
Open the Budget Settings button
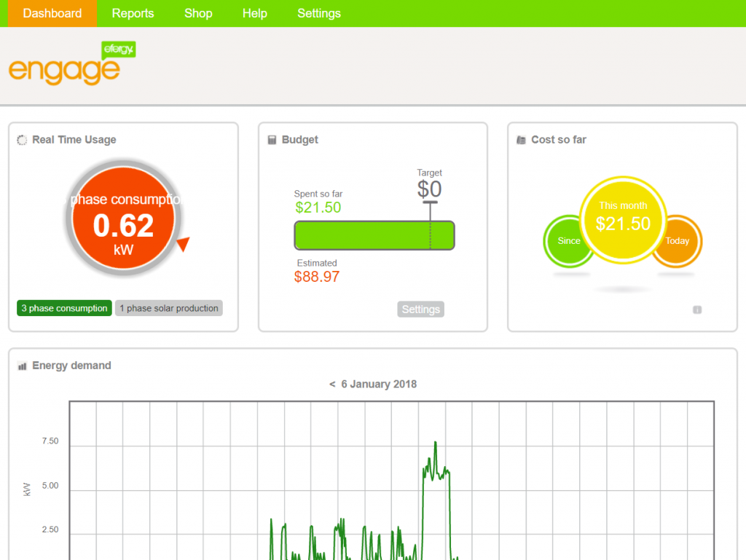tap(420, 309)
